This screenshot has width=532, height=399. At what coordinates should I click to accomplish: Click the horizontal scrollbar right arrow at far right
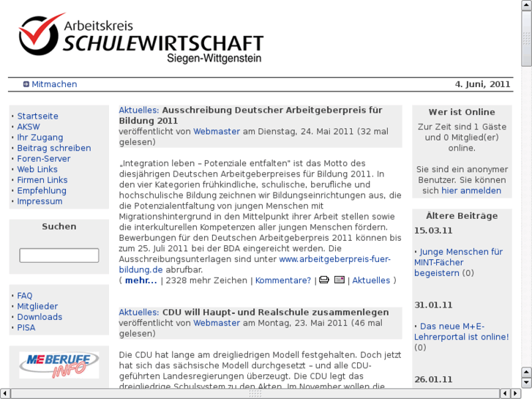(516, 394)
